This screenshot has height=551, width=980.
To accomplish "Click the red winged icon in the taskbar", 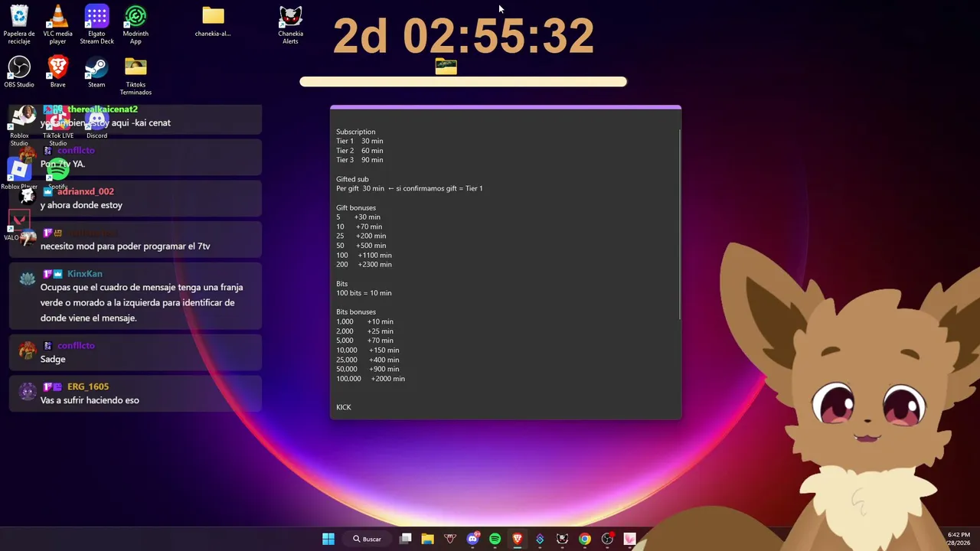I will (450, 539).
